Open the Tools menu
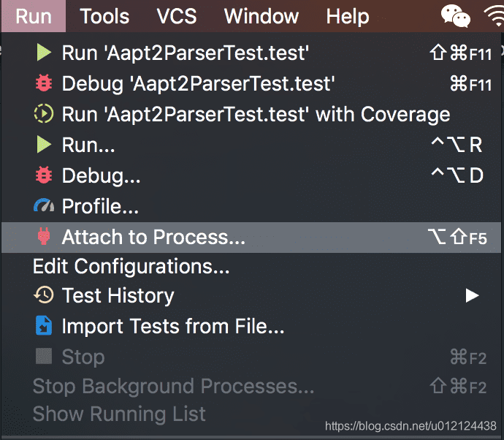 click(104, 16)
